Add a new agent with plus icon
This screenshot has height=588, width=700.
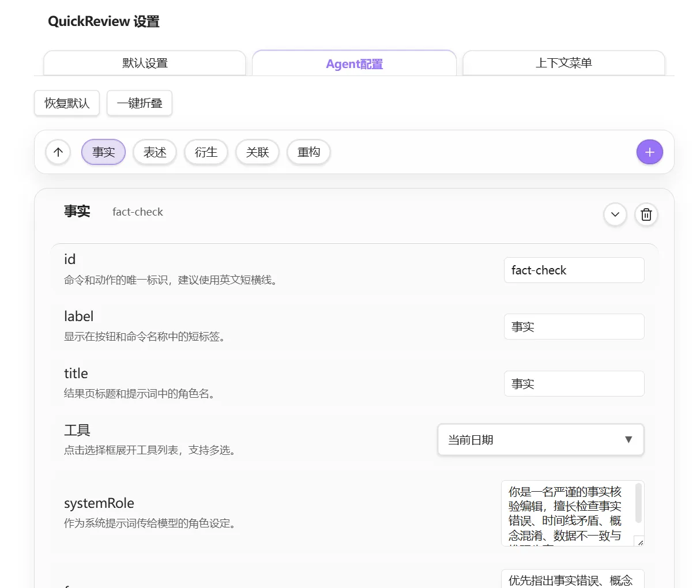pos(649,152)
